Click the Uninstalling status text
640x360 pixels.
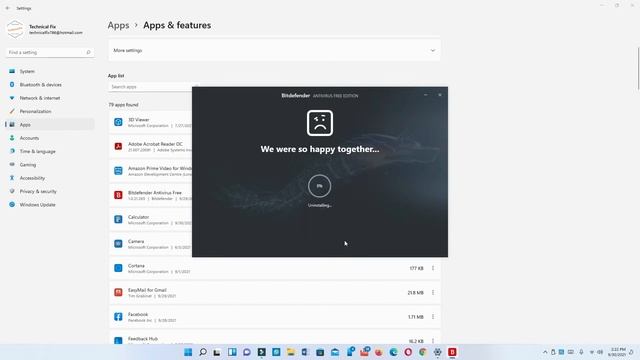click(x=320, y=205)
